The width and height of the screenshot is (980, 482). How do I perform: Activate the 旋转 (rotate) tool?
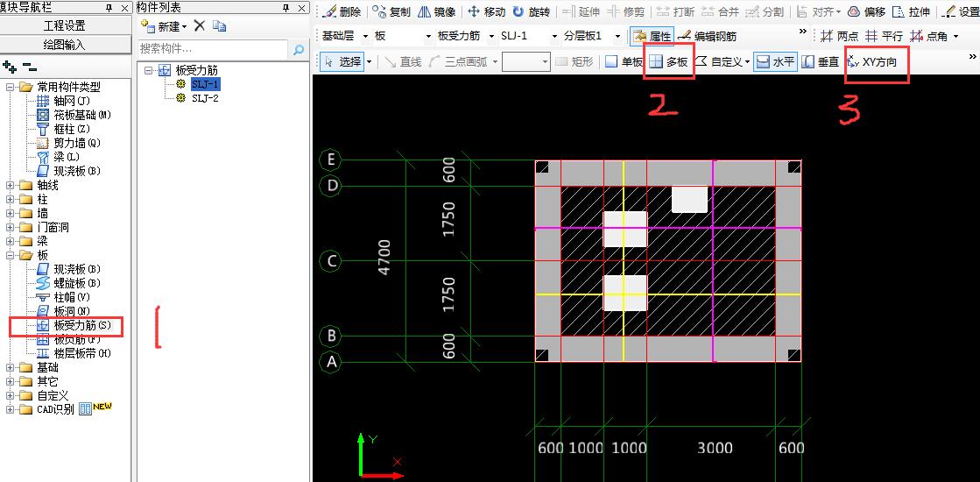pos(532,12)
